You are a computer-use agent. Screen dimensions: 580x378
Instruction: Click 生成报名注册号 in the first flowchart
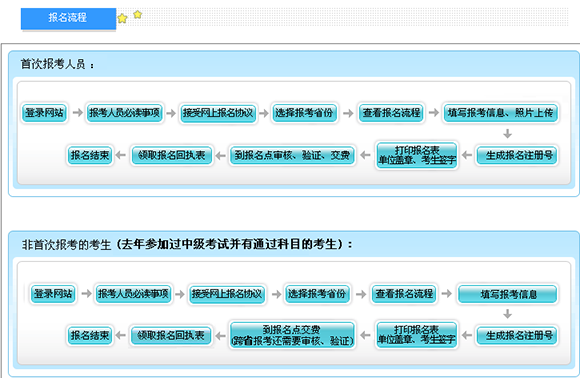517,155
